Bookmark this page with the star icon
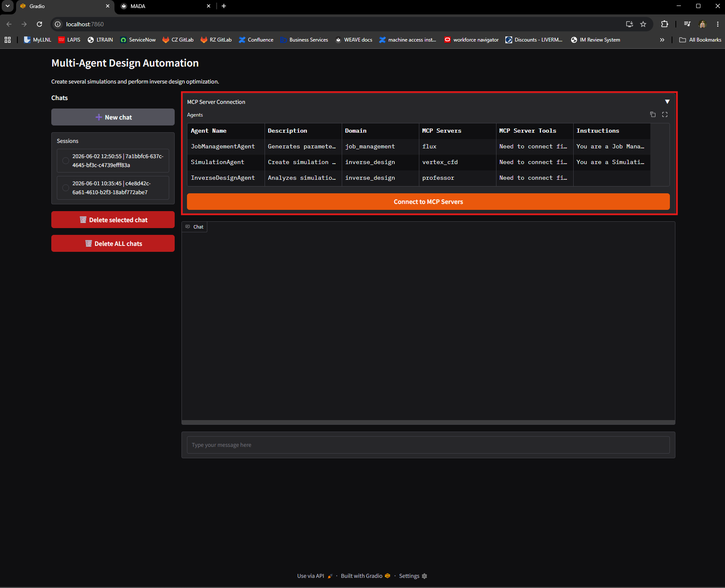 click(643, 24)
